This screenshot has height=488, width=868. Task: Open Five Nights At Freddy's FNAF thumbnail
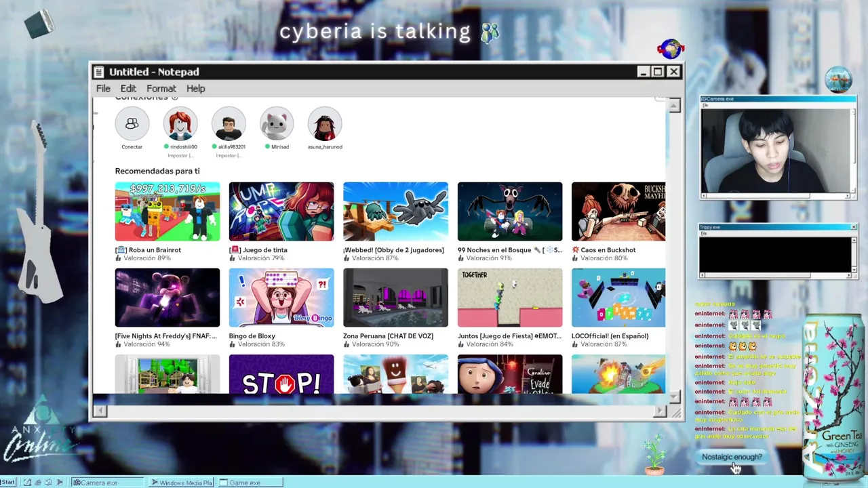(x=167, y=298)
